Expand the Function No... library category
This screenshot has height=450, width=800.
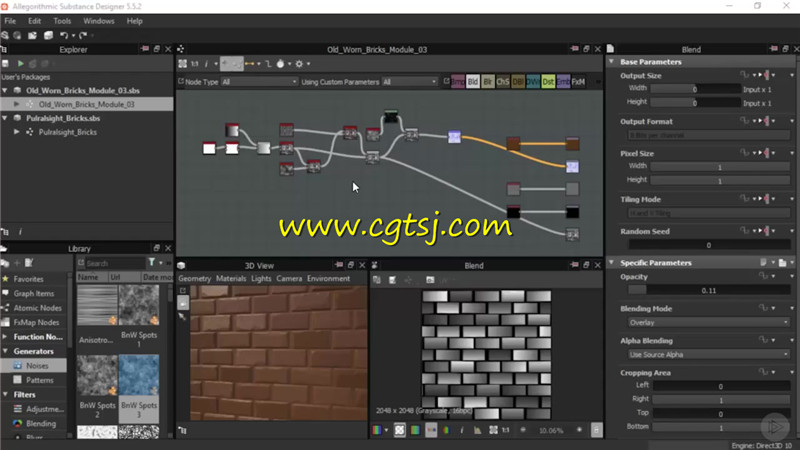[x=5, y=337]
